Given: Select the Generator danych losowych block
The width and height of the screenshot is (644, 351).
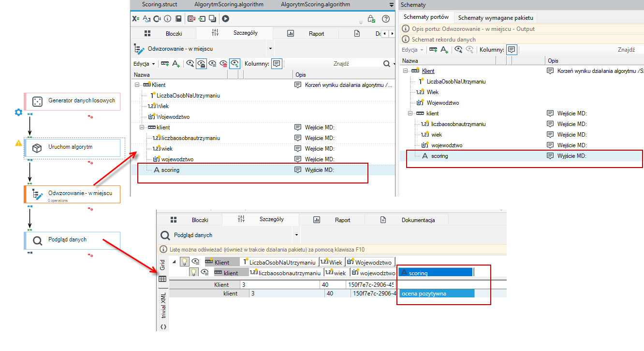Looking at the screenshot, I should coord(72,101).
